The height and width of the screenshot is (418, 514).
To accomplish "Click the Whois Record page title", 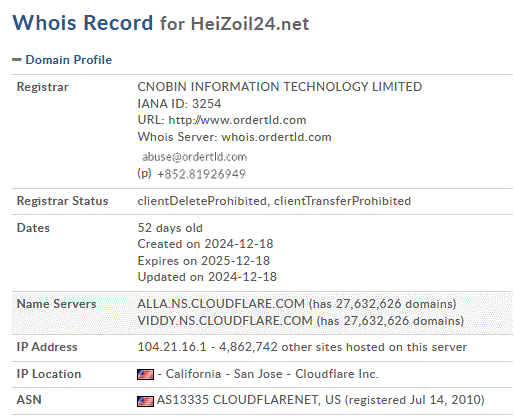I will pos(83,23).
